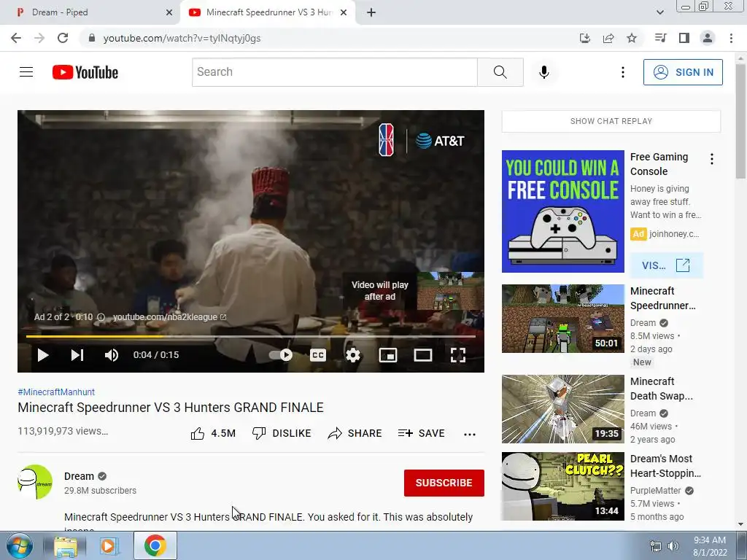The height and width of the screenshot is (560, 747).
Task: Start voice search with microphone icon
Action: click(x=544, y=72)
